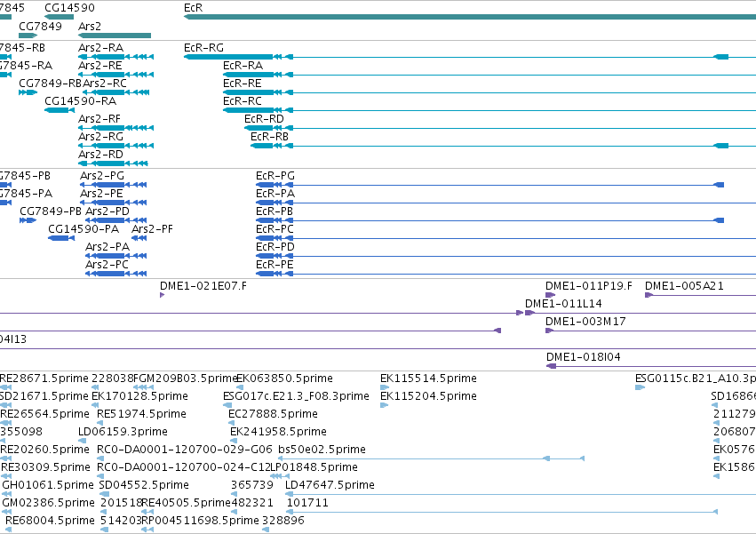756x534 pixels.
Task: Click the RE20260.5prime EST label
Action: [44, 450]
